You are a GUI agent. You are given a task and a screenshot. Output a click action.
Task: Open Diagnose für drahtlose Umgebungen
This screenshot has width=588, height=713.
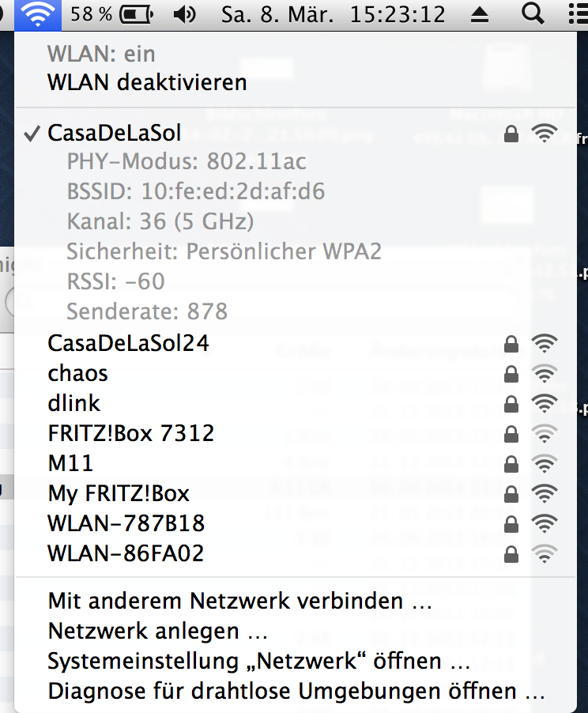coord(296,691)
